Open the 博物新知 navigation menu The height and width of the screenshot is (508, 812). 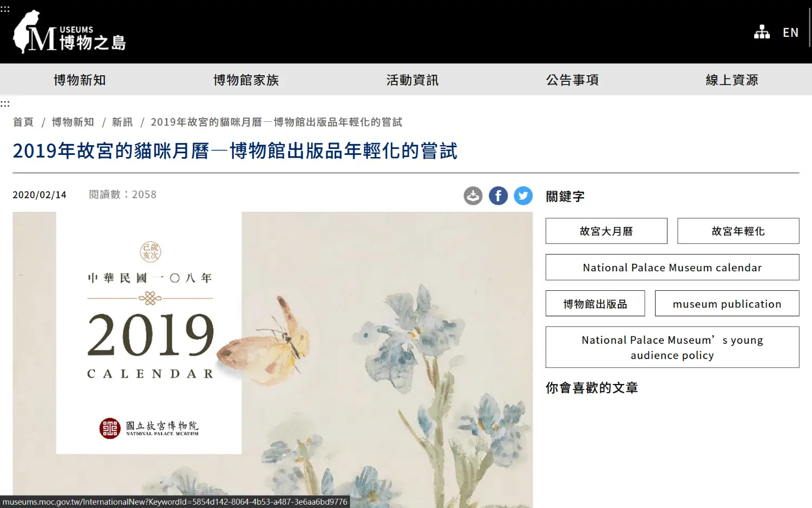[x=80, y=80]
